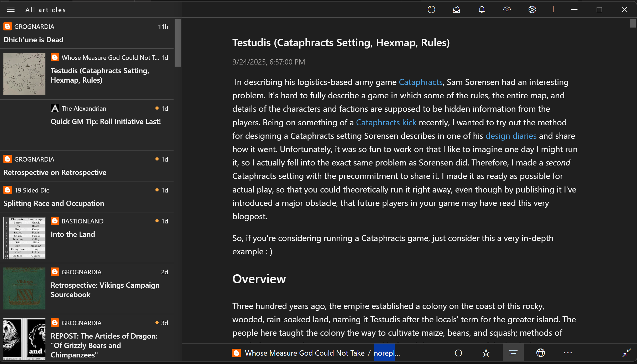Screen dimensions: 637x364
Task: Toggle the eye view filter icon
Action: [507, 10]
